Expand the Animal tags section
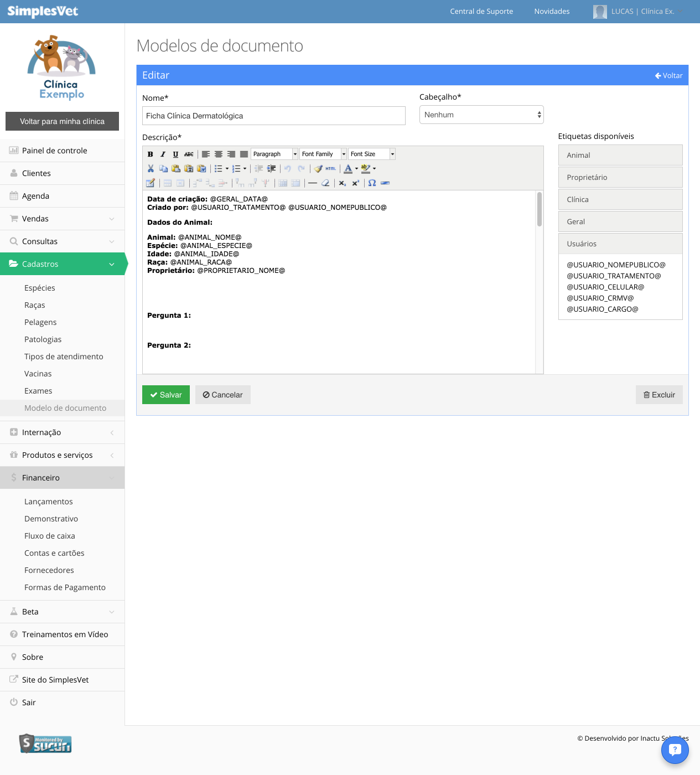 pyautogui.click(x=620, y=155)
